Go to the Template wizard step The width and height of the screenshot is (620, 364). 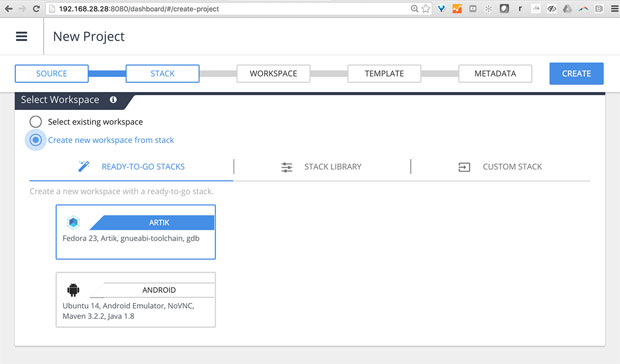pos(384,74)
